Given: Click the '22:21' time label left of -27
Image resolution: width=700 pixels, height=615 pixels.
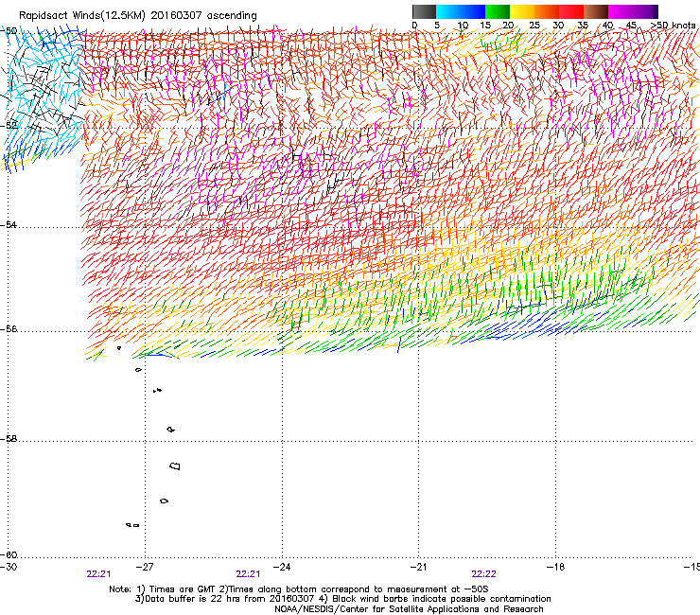Looking at the screenshot, I should pyautogui.click(x=98, y=574).
